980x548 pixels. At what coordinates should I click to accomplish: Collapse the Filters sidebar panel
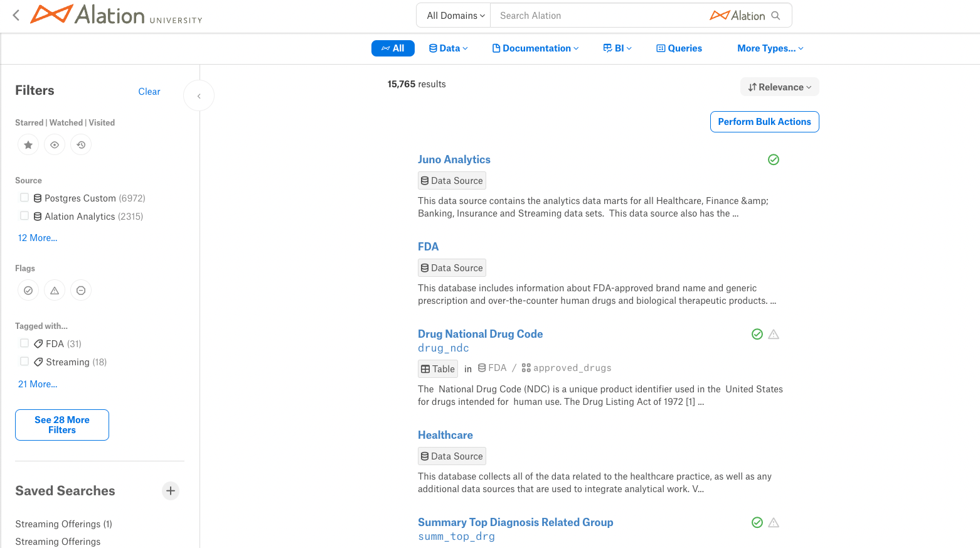pyautogui.click(x=199, y=96)
